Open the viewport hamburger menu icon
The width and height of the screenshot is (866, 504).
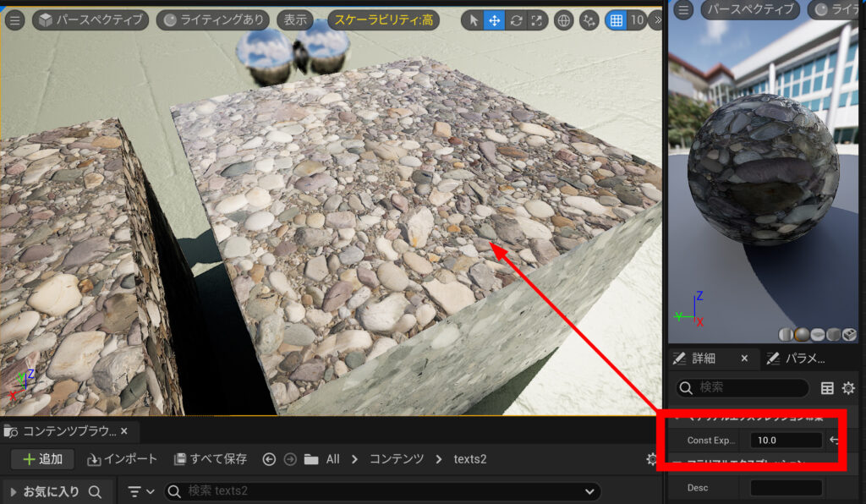15,20
